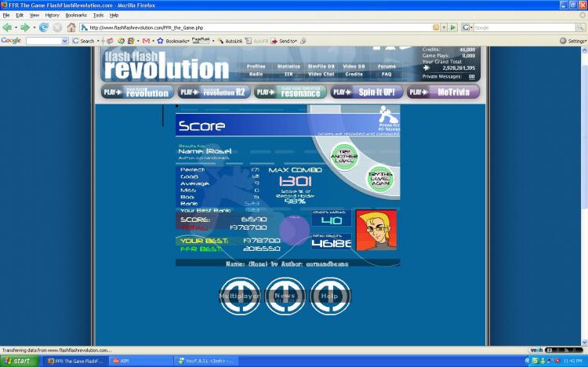Image resolution: width=588 pixels, height=367 pixels.
Task: Open the Back history dropdown arrow
Action: (x=16, y=27)
